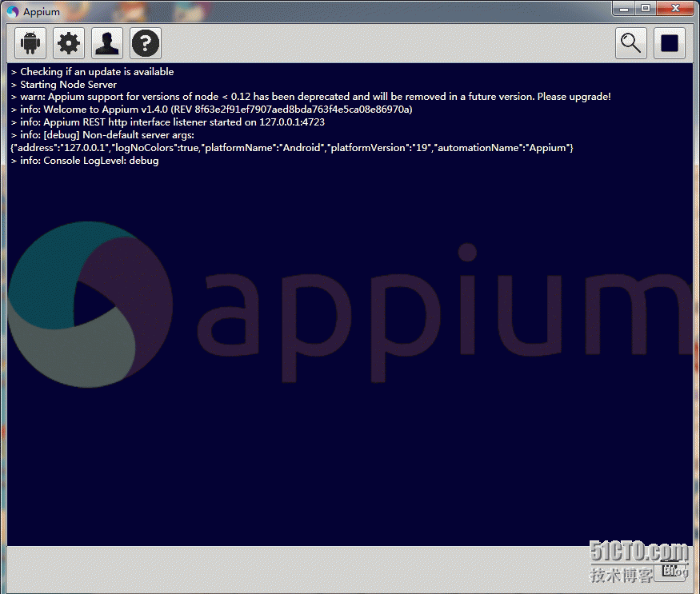Open General Settings via gear icon
Screen dimensions: 700x594
tap(69, 43)
